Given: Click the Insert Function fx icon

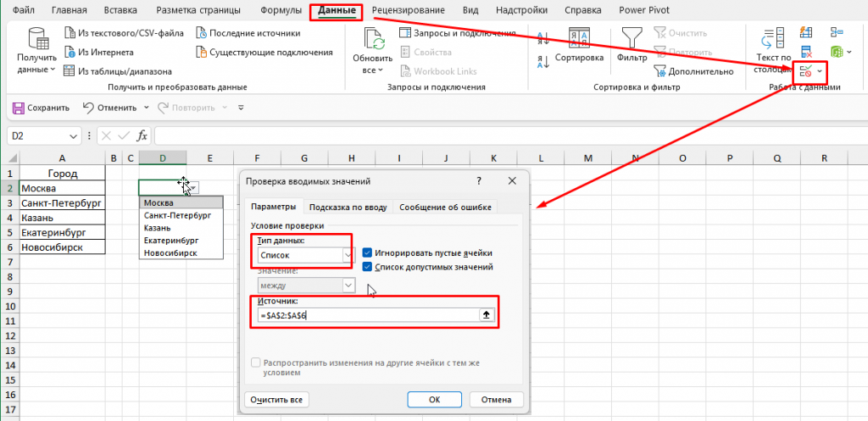Looking at the screenshot, I should click(142, 136).
